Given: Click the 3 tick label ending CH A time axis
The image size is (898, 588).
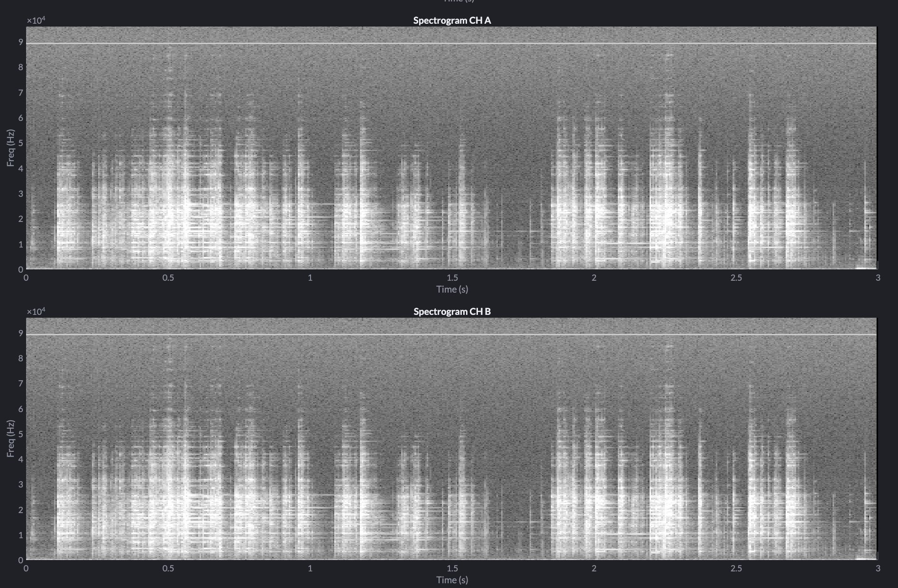Looking at the screenshot, I should (x=878, y=279).
